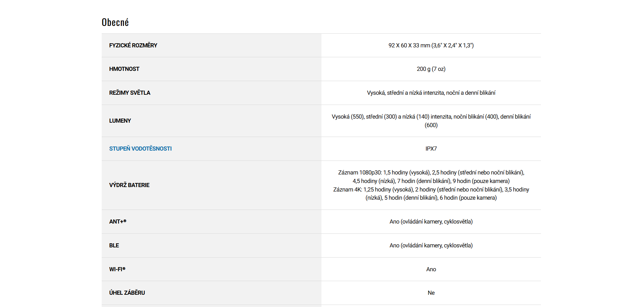
Task: Click the BLE row label
Action: tap(114, 245)
